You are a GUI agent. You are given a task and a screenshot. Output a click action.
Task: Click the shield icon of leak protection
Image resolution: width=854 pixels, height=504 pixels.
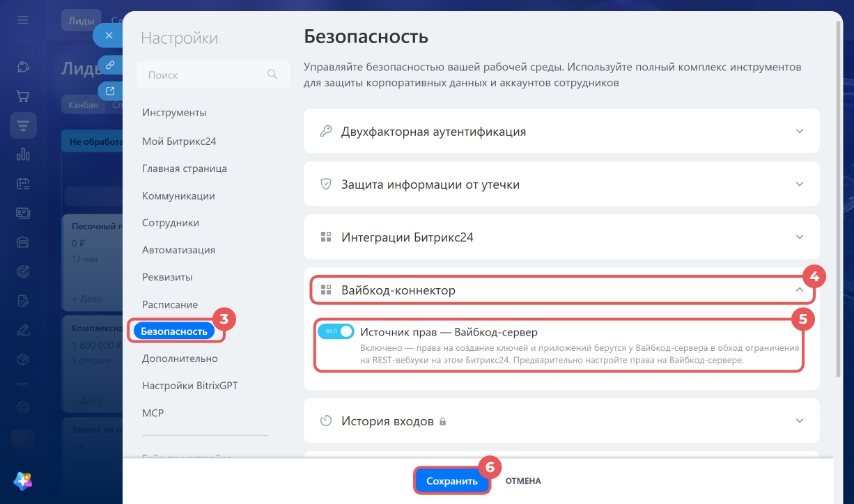(x=325, y=184)
